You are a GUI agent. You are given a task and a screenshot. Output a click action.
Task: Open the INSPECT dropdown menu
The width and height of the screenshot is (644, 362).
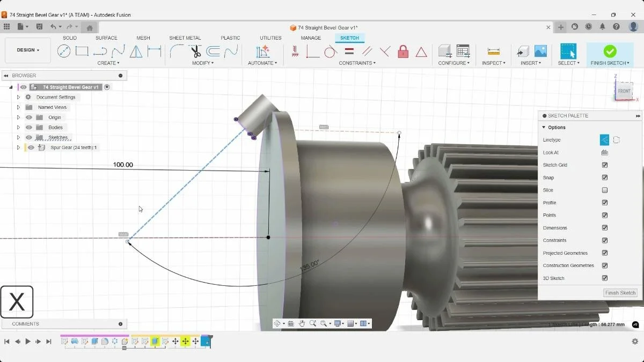493,63
